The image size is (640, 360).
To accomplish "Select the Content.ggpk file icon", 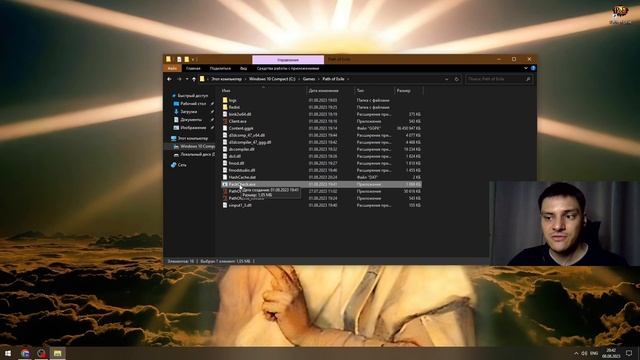I will [x=225, y=128].
